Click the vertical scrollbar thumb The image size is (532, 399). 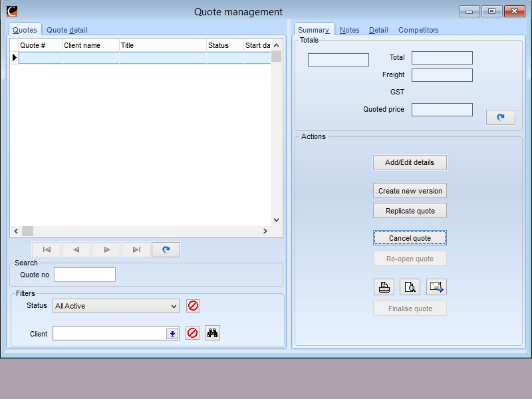pyautogui.click(x=277, y=57)
